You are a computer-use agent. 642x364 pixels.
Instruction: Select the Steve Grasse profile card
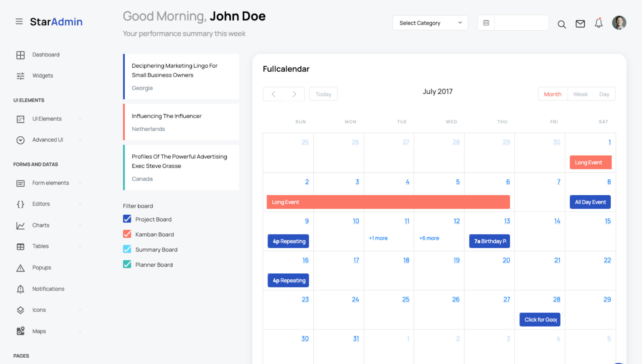181,168
